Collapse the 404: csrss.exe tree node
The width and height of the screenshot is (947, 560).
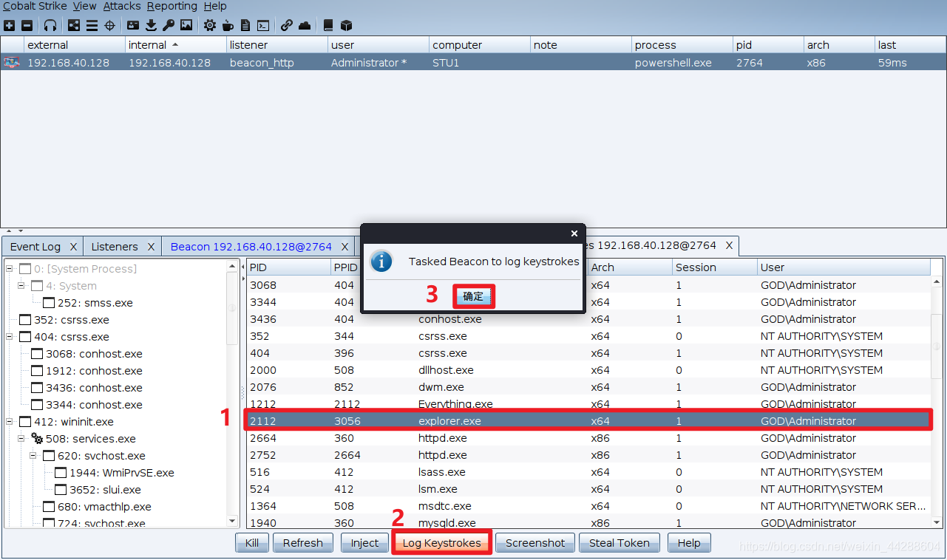[10, 337]
